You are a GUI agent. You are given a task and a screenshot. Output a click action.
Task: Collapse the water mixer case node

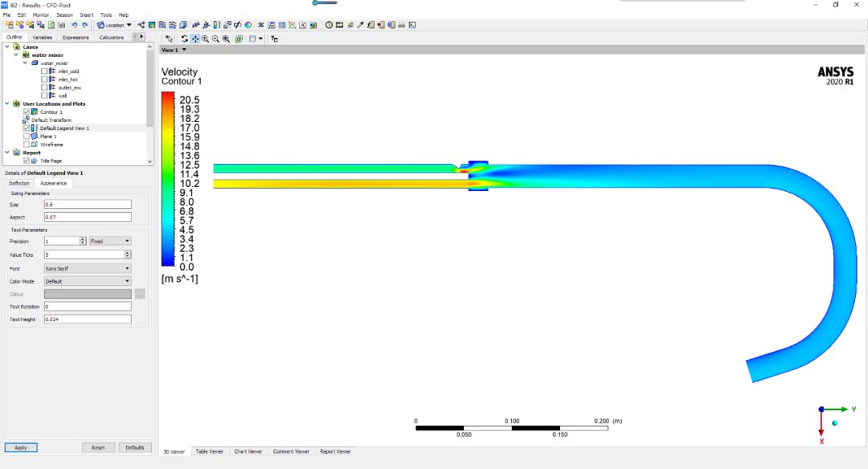pyautogui.click(x=16, y=55)
